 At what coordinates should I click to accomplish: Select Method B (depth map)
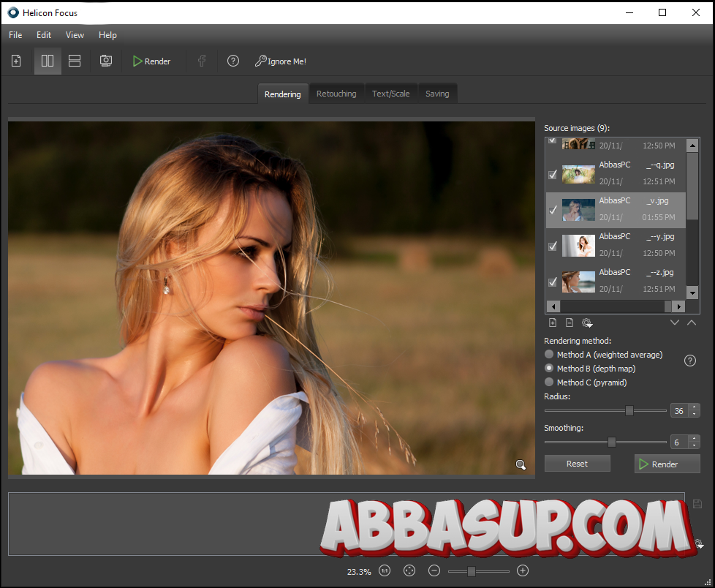click(590, 368)
